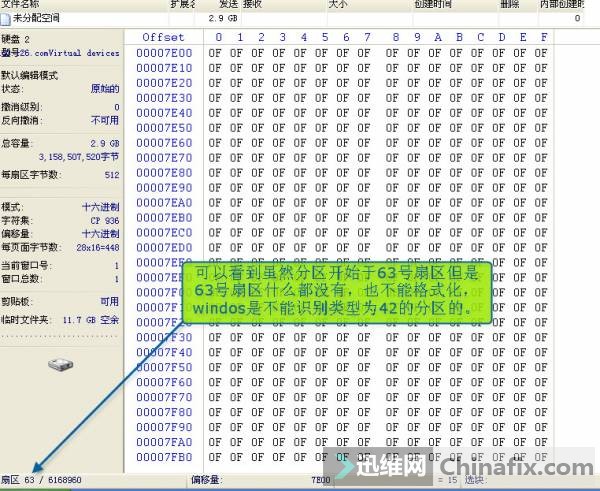Image resolution: width=600 pixels, height=491 pixels.
Task: Sort by the 内部创建时间 column header
Action: click(x=562, y=4)
